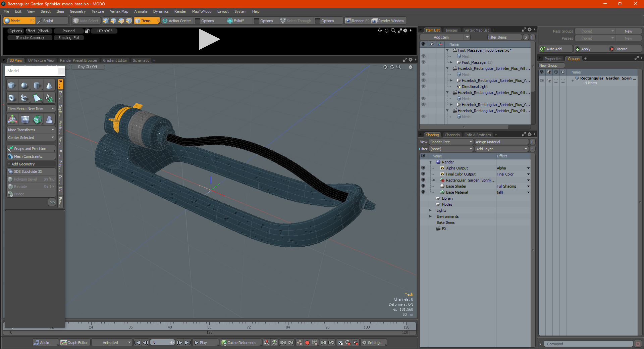Screen dimensions: 644x349
Task: Click the New Group button
Action: pos(552,65)
